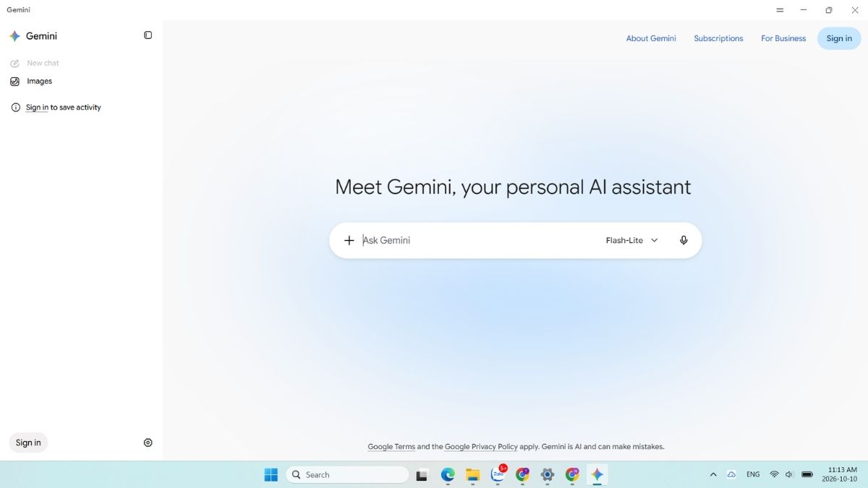This screenshot has height=488, width=868.
Task: Minimize the Gemini window
Action: click(804, 10)
